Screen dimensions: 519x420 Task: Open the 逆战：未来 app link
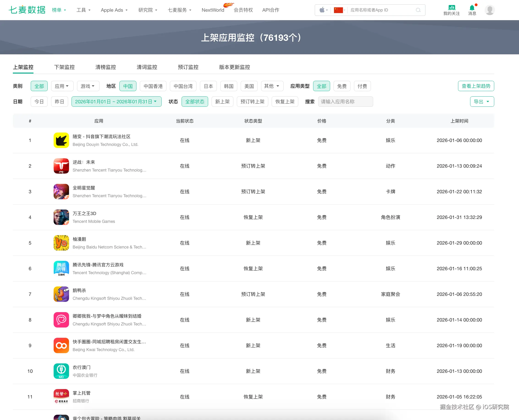pos(84,162)
